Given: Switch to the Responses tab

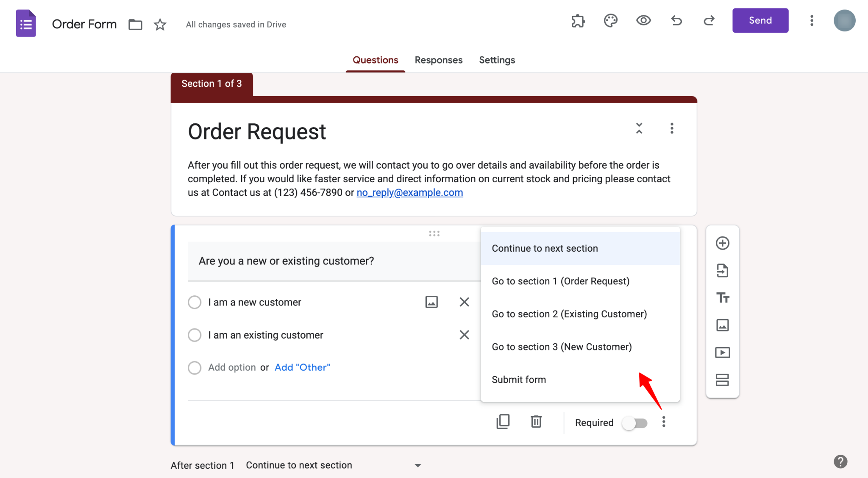Looking at the screenshot, I should pyautogui.click(x=438, y=60).
